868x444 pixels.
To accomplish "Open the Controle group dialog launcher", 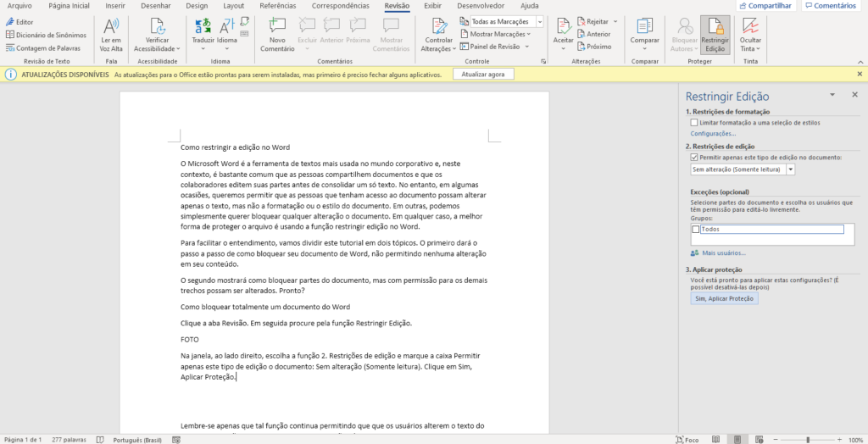I will [542, 61].
